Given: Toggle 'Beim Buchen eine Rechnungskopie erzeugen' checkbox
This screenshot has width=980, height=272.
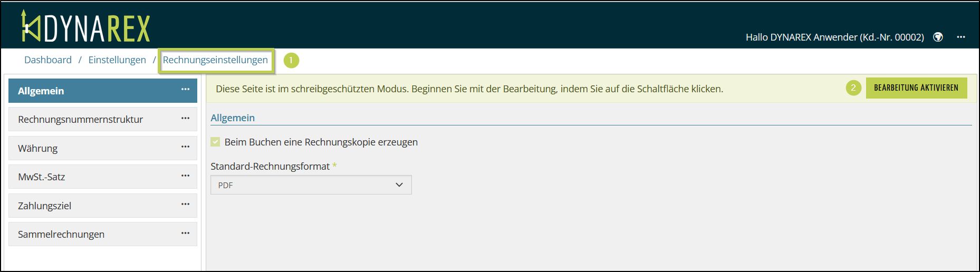Looking at the screenshot, I should point(215,142).
